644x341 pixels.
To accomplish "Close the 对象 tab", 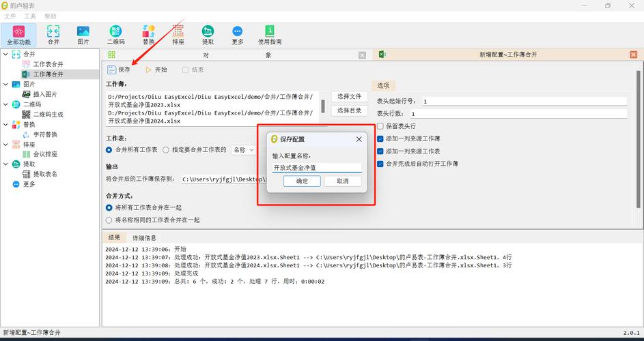I will 362,55.
